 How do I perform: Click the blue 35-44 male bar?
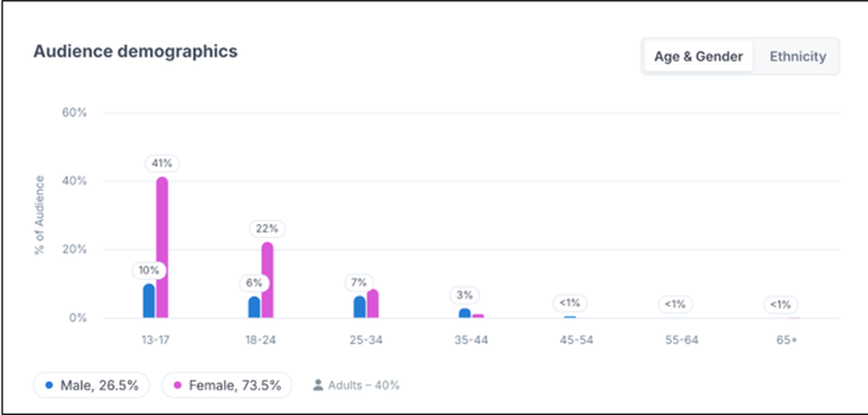click(465, 313)
